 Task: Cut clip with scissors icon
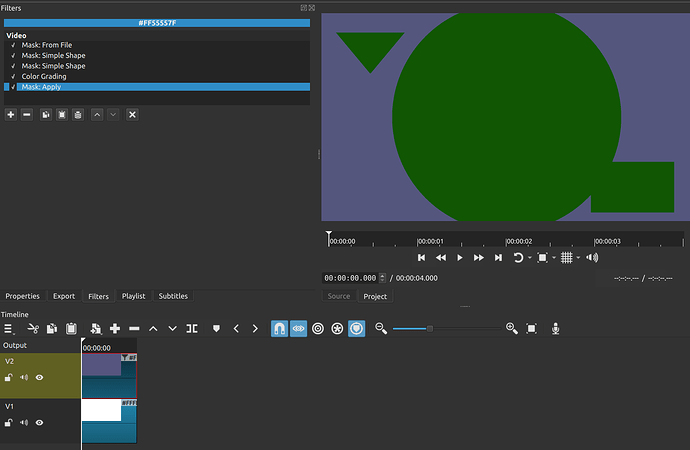pos(33,329)
